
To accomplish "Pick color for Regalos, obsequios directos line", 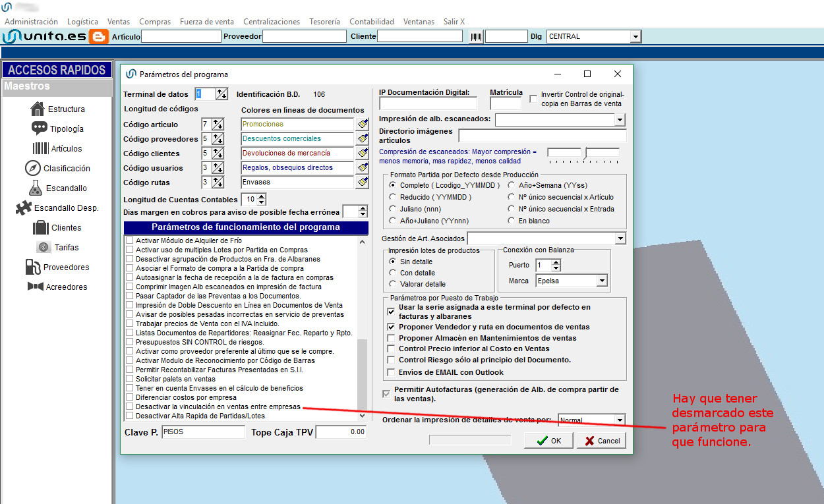I will point(362,167).
